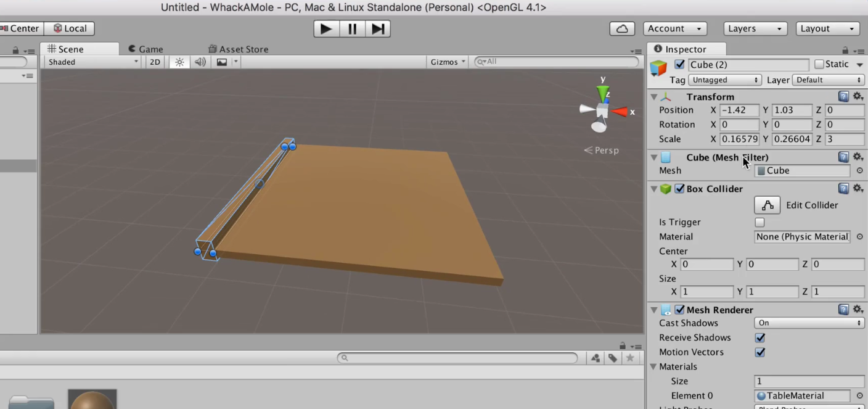Screen dimensions: 868x409
Task: Toggle the Cube (2) active checkbox
Action: [x=679, y=64]
